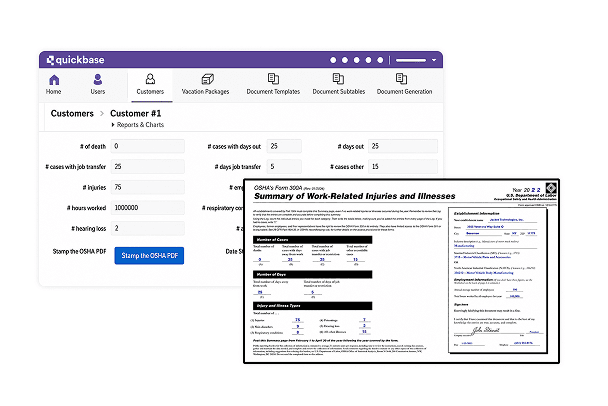The image size is (608, 406).
Task: Click the Document Generation tab label
Action: (x=404, y=92)
